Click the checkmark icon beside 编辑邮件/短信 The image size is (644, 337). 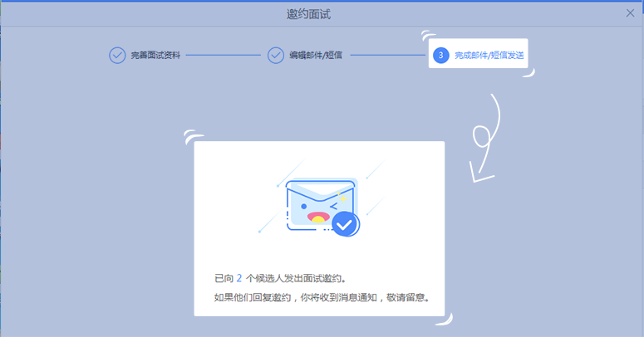click(x=276, y=55)
